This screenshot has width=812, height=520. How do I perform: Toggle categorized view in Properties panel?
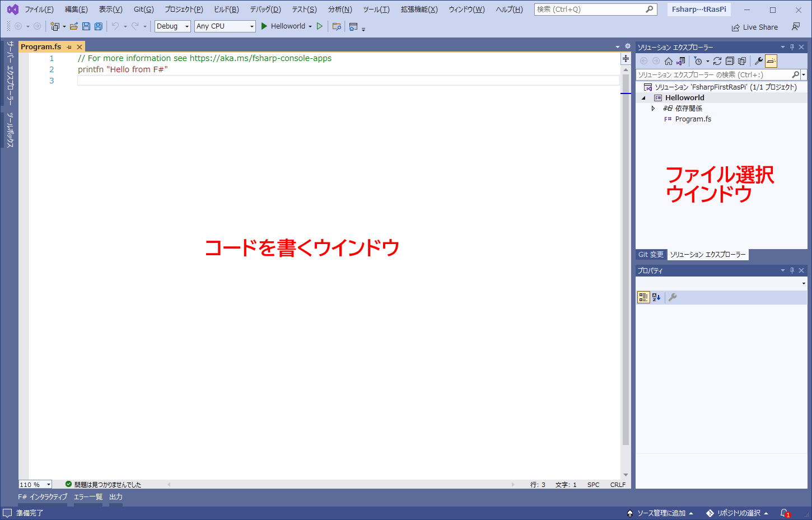coord(643,297)
